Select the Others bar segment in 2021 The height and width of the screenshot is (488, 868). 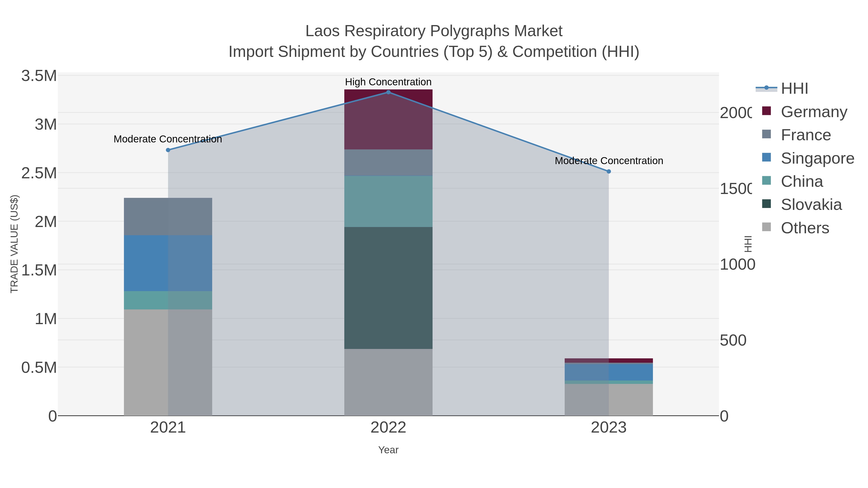(168, 362)
